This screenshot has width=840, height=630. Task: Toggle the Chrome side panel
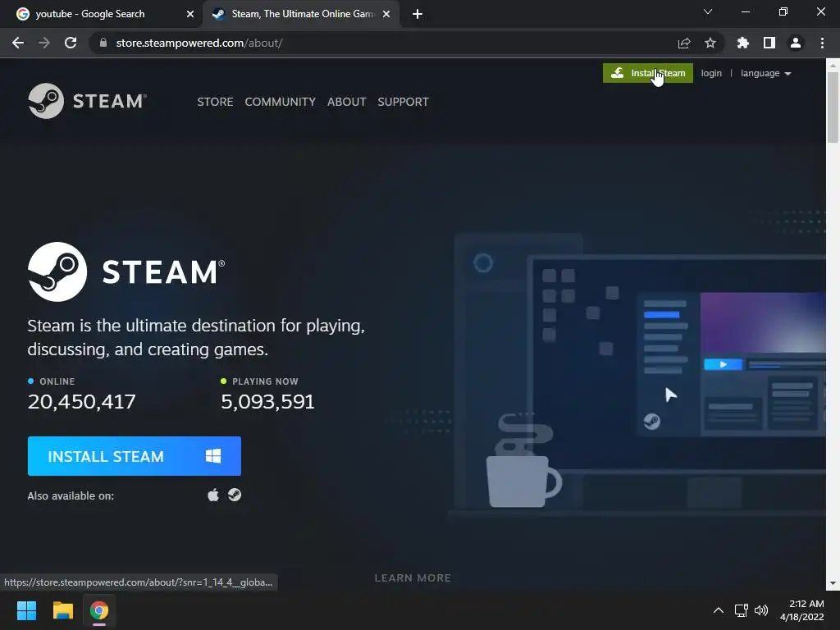(x=769, y=43)
